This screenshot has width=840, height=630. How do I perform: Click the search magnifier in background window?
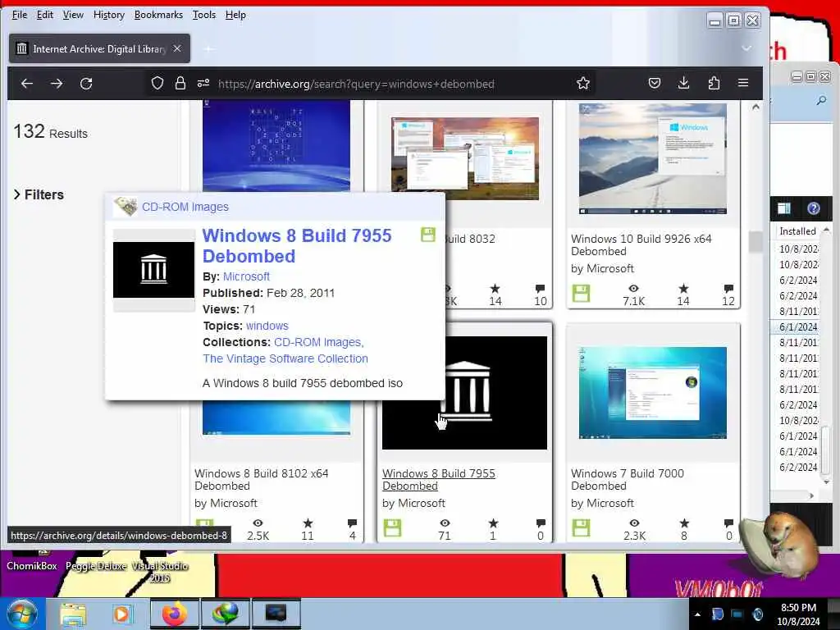click(x=821, y=100)
